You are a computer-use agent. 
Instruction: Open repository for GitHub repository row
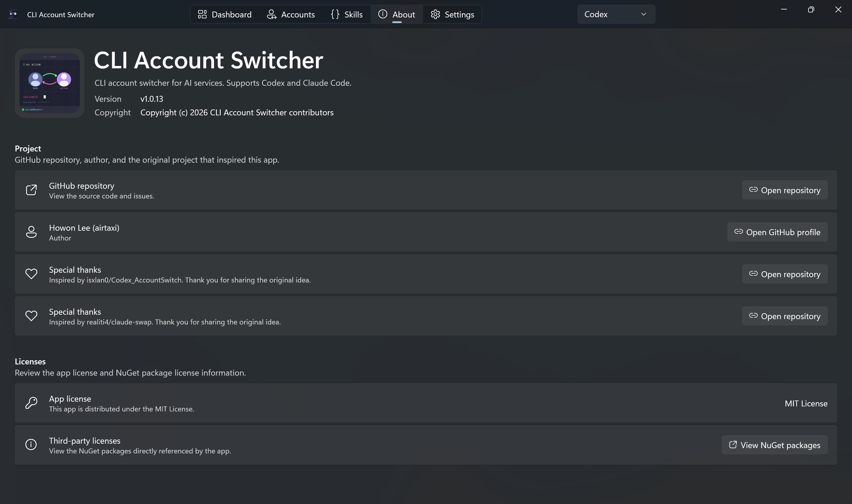click(785, 190)
